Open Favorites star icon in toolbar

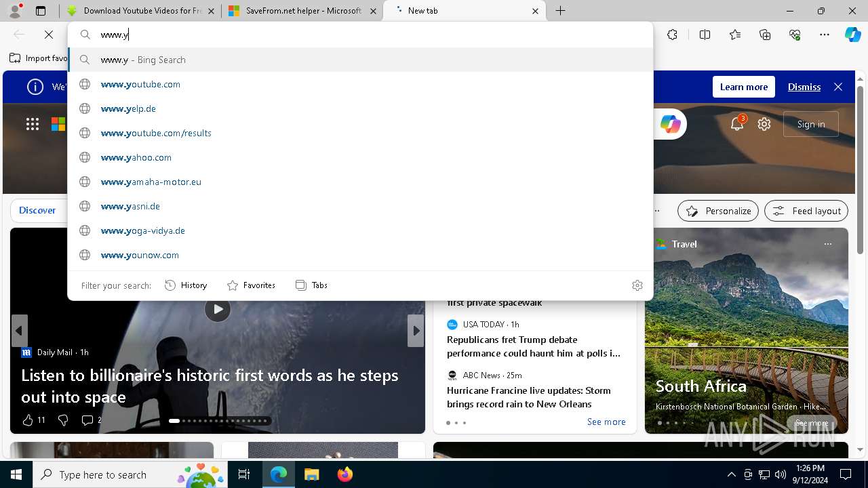735,35
